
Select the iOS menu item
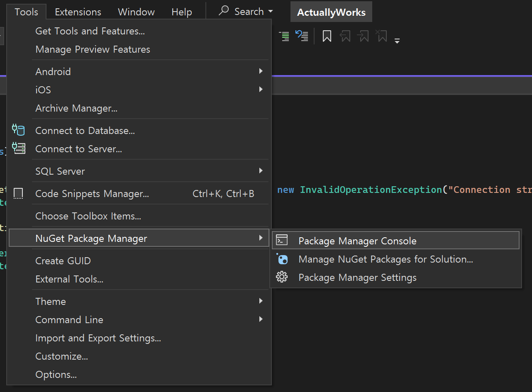139,90
